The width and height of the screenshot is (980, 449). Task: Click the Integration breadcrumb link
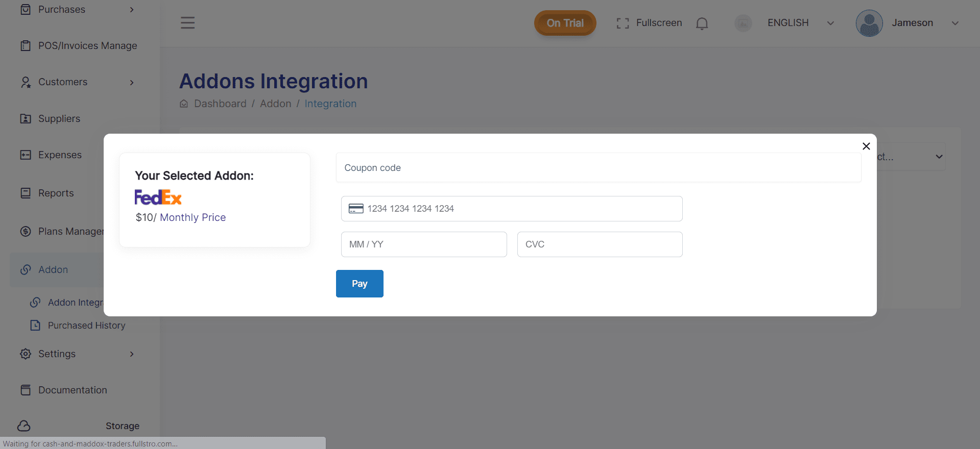pyautogui.click(x=330, y=104)
